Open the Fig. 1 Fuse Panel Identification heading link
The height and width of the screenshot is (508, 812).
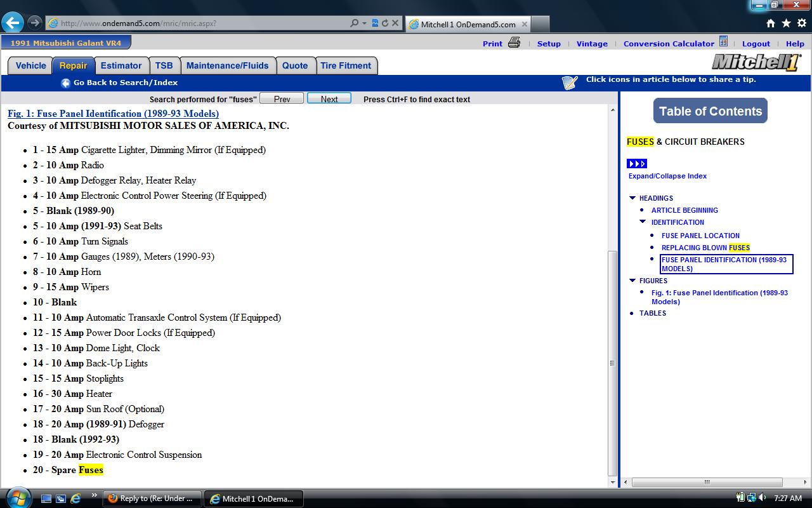tap(113, 114)
